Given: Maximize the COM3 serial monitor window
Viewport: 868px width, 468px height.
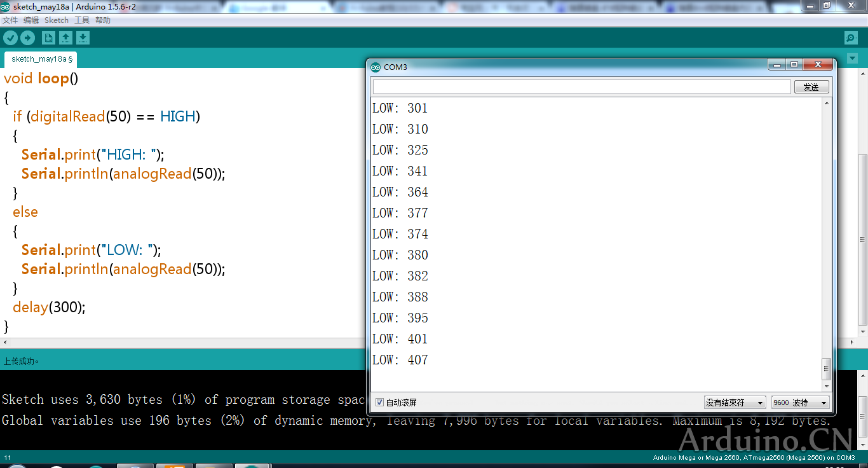Looking at the screenshot, I should coord(794,65).
